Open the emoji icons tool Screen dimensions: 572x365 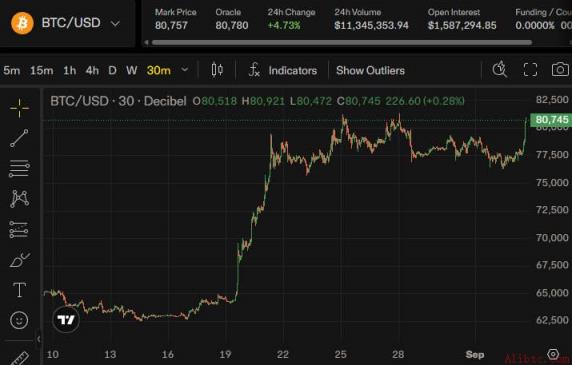(19, 320)
